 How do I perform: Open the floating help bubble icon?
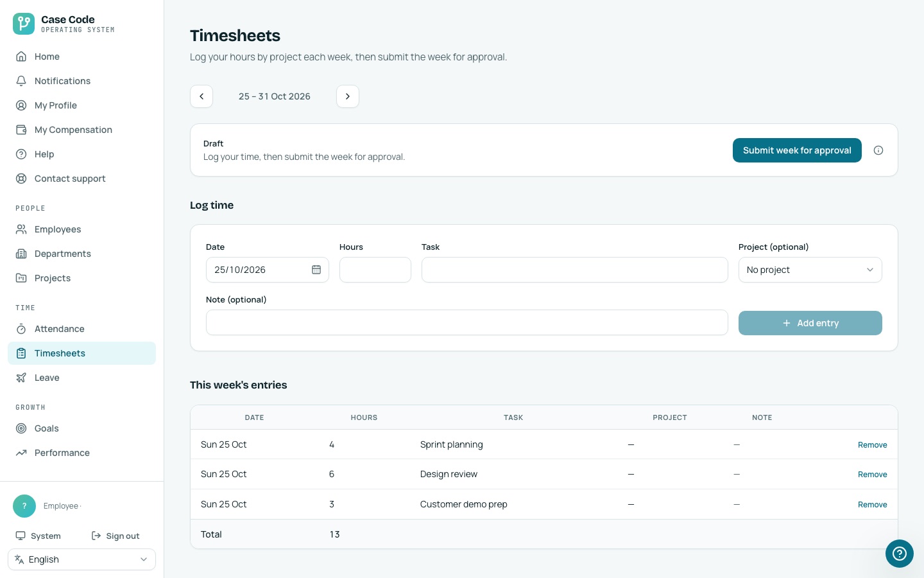coord(900,554)
